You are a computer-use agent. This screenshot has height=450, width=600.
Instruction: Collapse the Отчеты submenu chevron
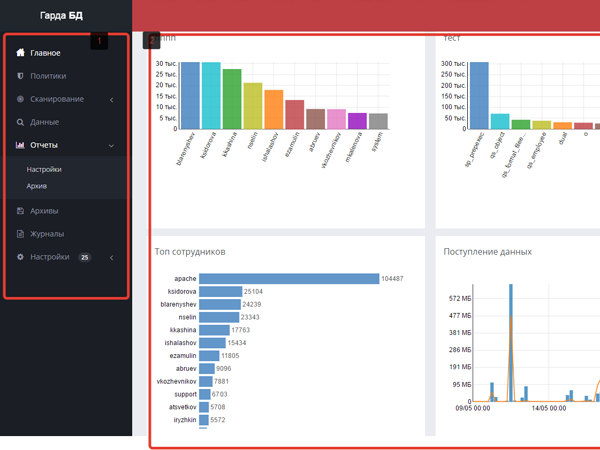point(111,146)
